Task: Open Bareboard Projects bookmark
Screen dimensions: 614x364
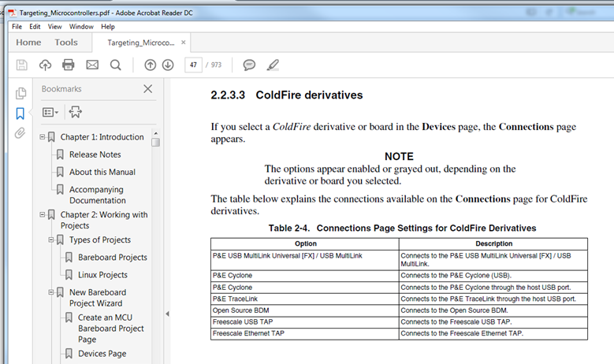Action: click(x=113, y=257)
